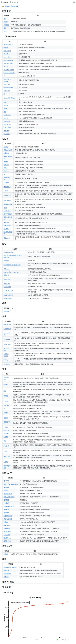
Task: Open the Reddit ChatGPT link
Action: pyautogui.click(x=8, y=291)
